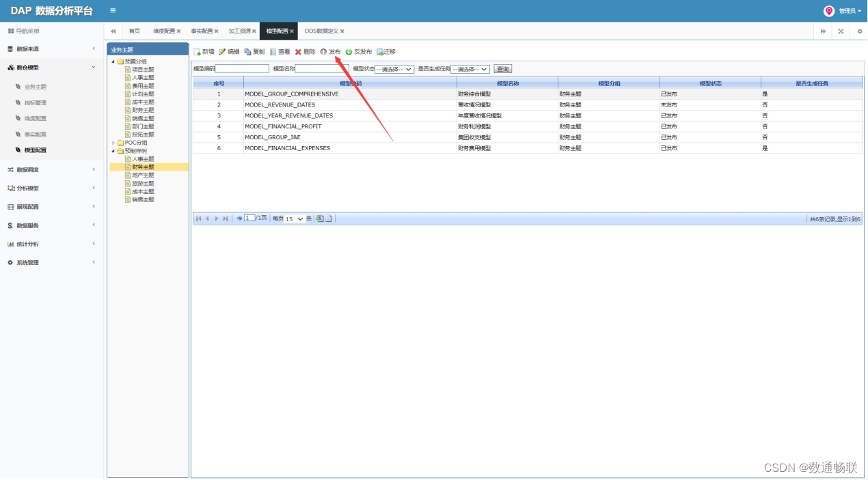The width and height of the screenshot is (868, 480).
Task: Go to the next page with the pager arrow
Action: [217, 218]
